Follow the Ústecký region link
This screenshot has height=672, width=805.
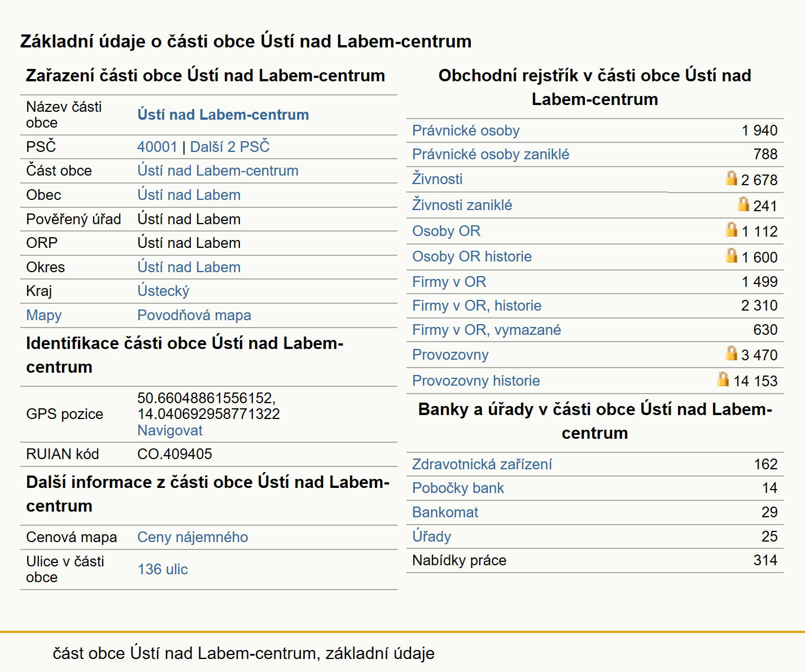tap(163, 291)
